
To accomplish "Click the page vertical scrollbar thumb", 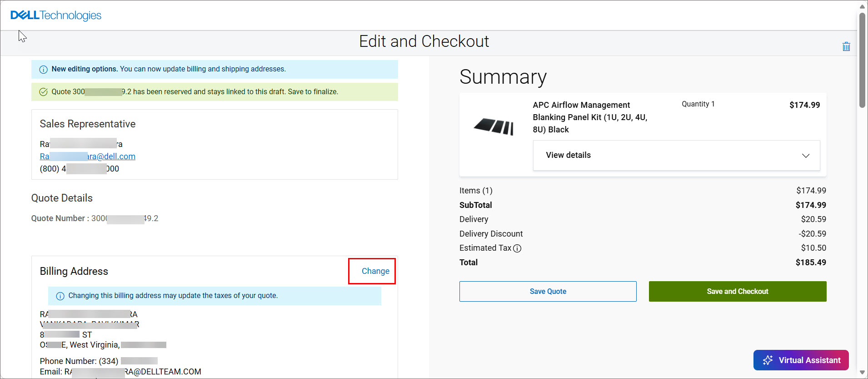I will point(862,60).
